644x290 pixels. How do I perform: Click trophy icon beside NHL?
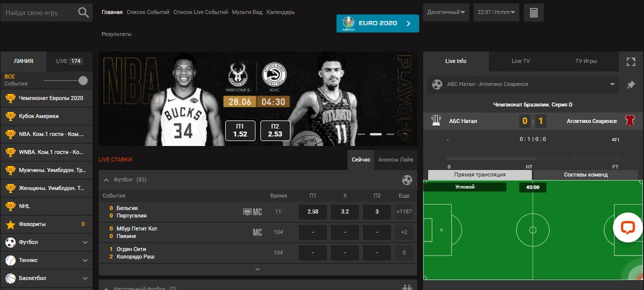pos(11,206)
